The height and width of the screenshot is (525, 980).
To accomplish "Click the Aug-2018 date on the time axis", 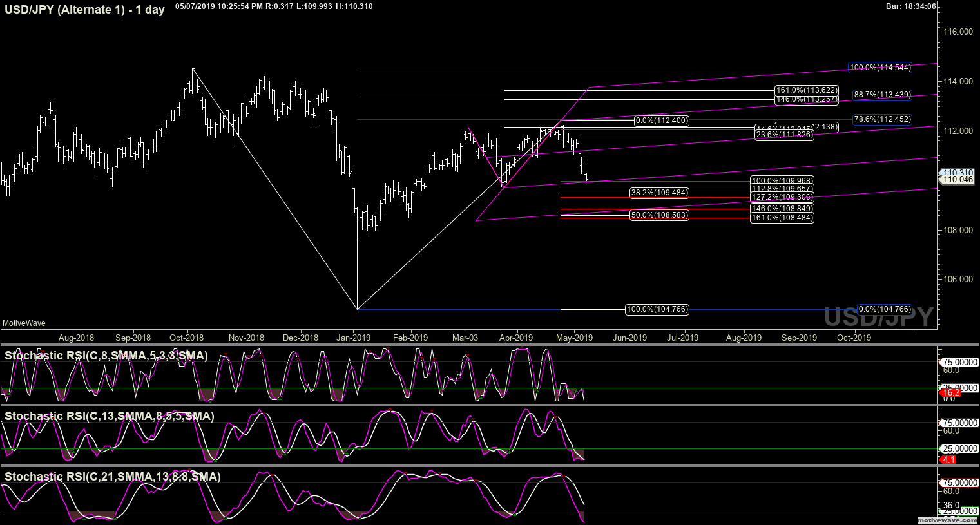I will (76, 338).
